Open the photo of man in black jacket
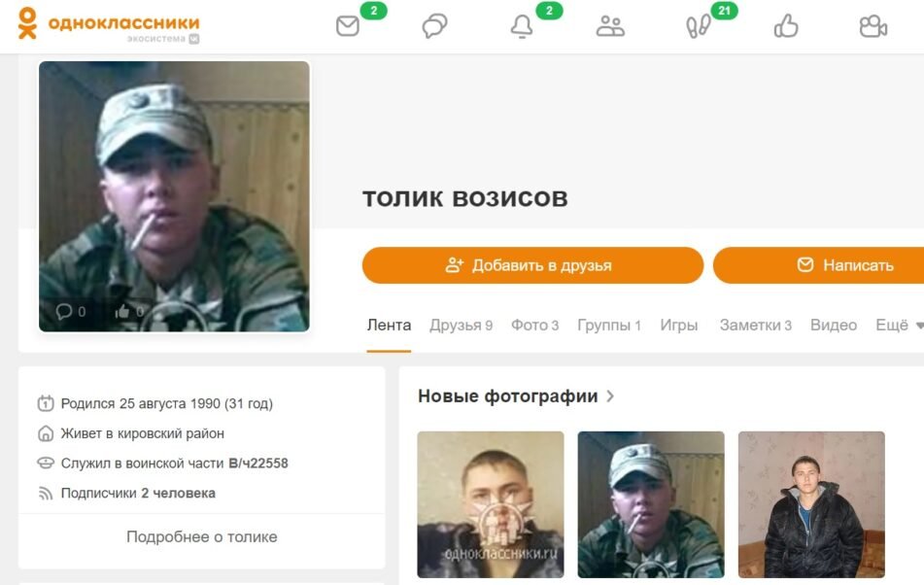 tap(811, 504)
